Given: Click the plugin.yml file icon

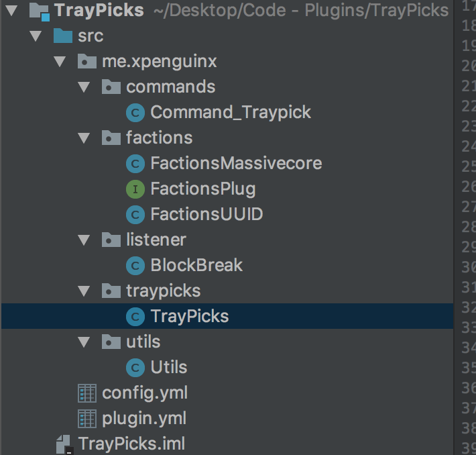Looking at the screenshot, I should (87, 419).
